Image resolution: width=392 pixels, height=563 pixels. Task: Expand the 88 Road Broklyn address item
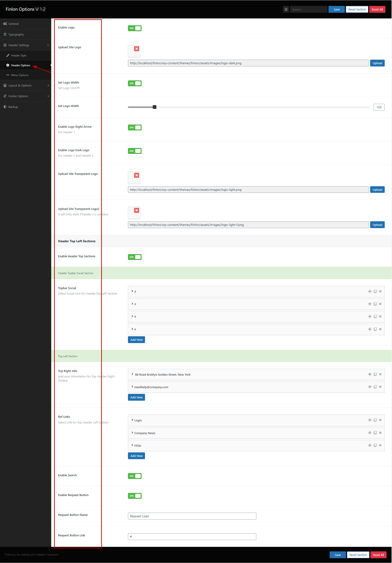click(x=132, y=374)
